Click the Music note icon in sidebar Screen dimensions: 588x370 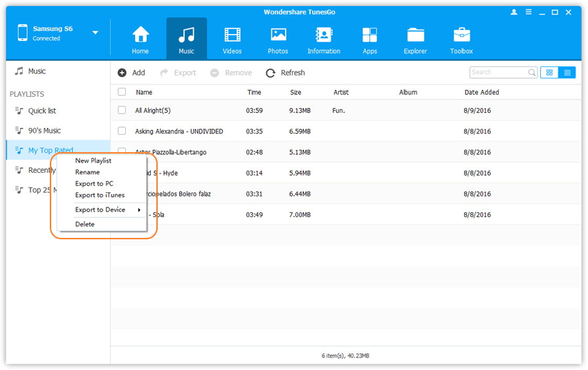pyautogui.click(x=19, y=71)
